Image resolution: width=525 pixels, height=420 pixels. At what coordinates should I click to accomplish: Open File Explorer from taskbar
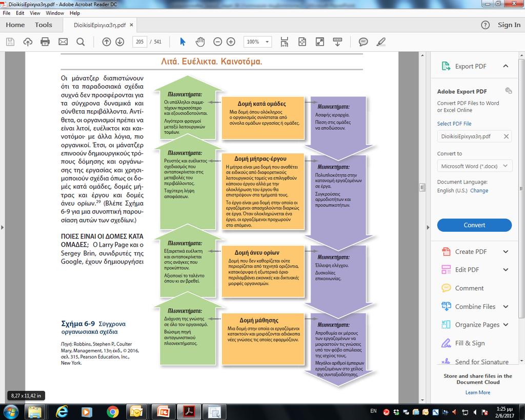click(35, 412)
